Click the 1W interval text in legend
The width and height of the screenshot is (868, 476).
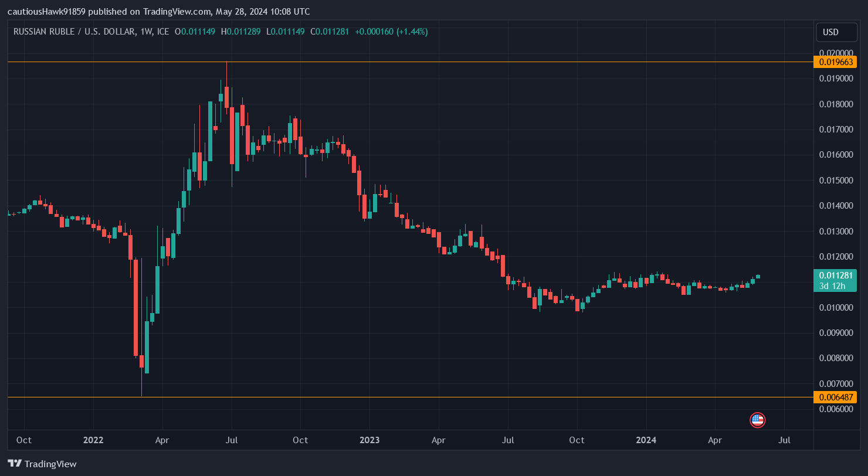pos(146,32)
